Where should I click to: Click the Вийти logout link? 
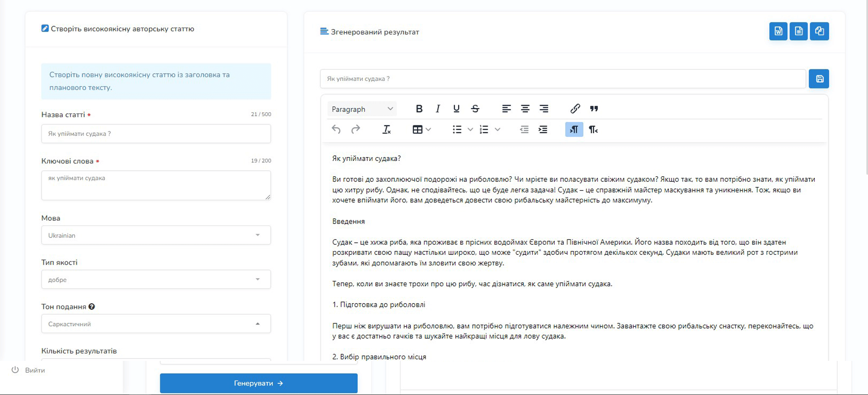click(35, 370)
